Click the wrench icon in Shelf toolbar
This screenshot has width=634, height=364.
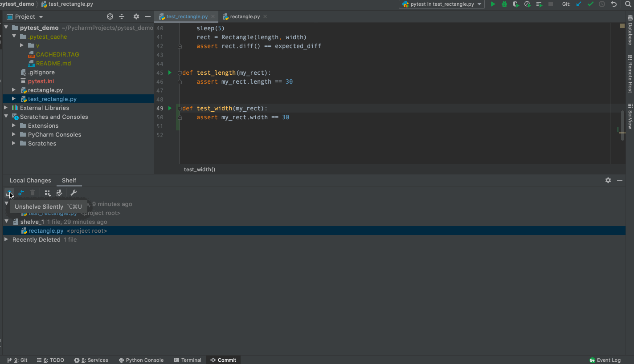(74, 193)
